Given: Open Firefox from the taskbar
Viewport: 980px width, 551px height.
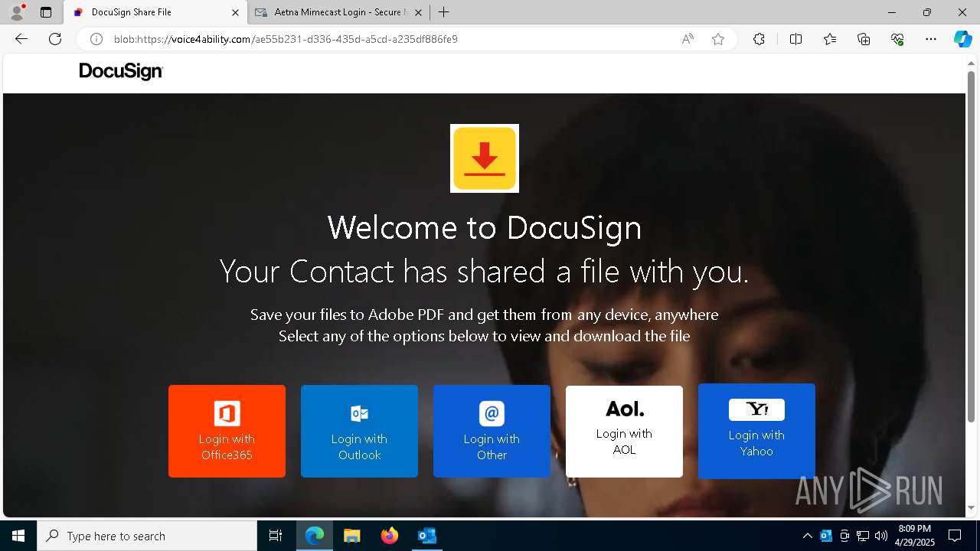Looking at the screenshot, I should click(390, 536).
